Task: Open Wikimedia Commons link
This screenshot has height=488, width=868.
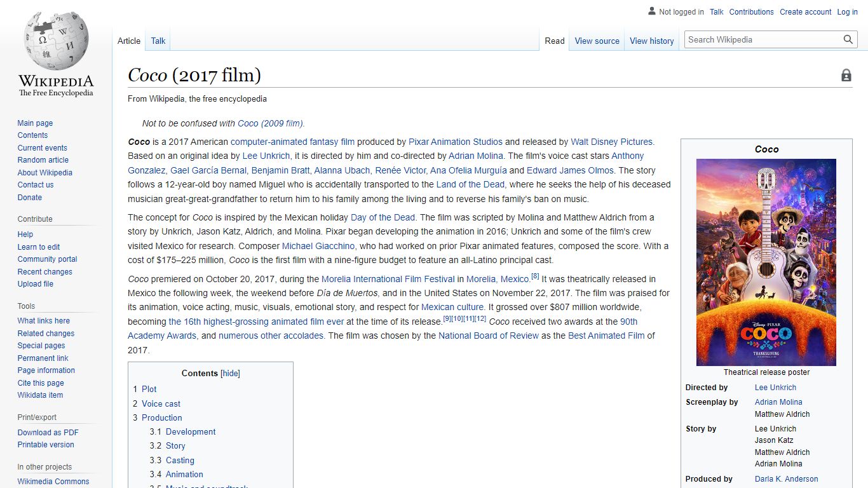Action: point(53,482)
